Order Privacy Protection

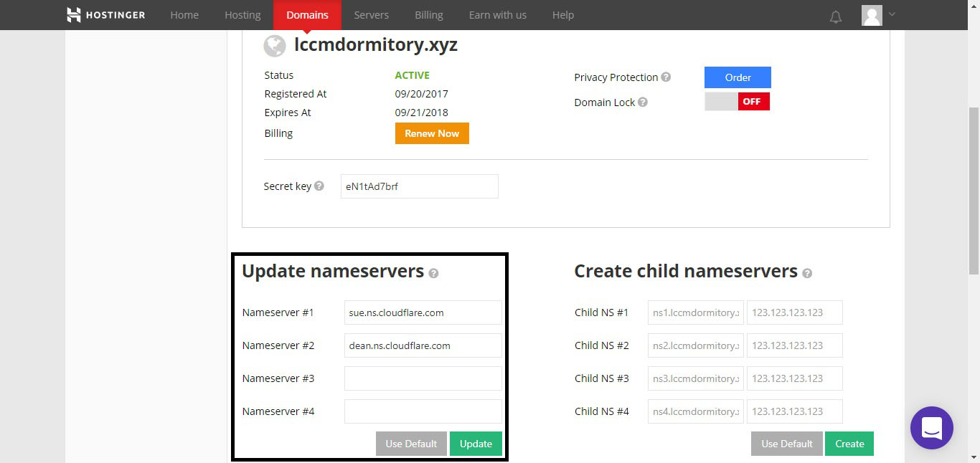[738, 77]
